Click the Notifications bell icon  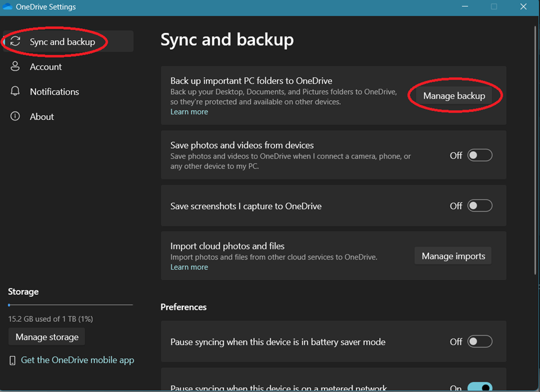pos(15,91)
